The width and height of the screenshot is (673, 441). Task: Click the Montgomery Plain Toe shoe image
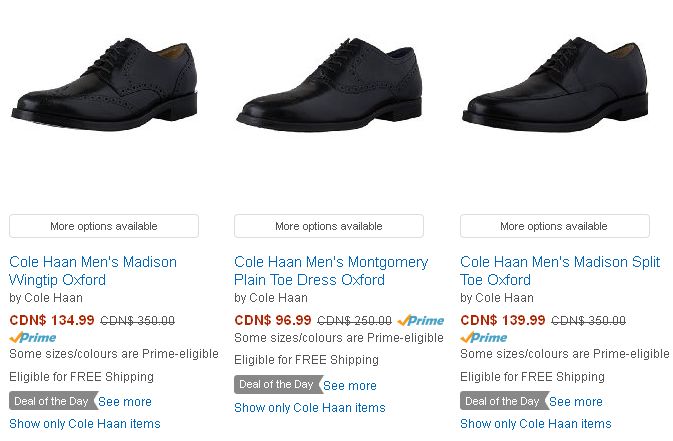click(328, 86)
